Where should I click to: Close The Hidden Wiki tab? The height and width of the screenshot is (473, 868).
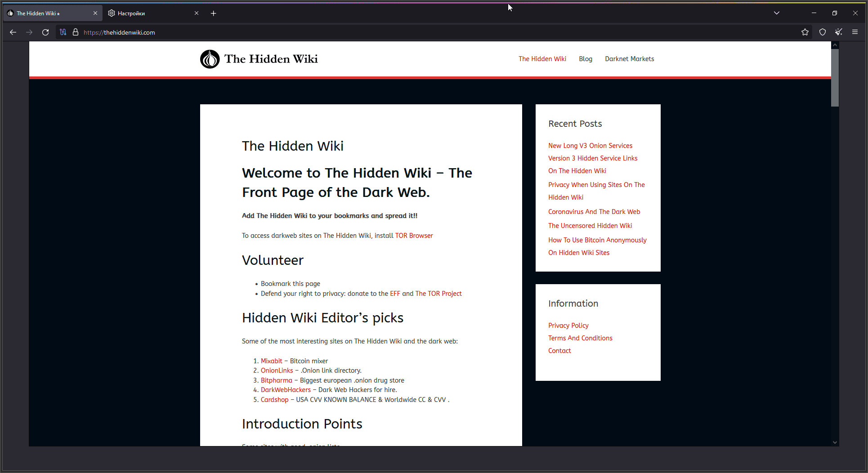tap(95, 13)
